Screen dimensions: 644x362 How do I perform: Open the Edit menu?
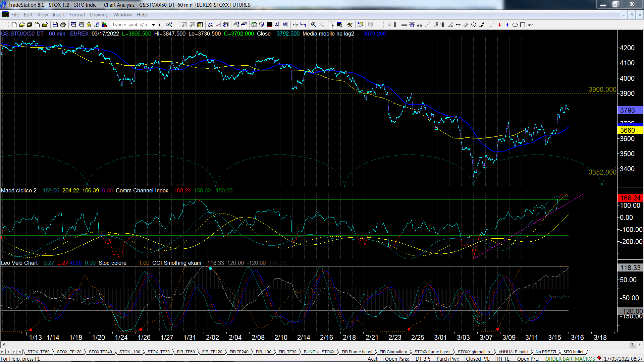[x=28, y=15]
